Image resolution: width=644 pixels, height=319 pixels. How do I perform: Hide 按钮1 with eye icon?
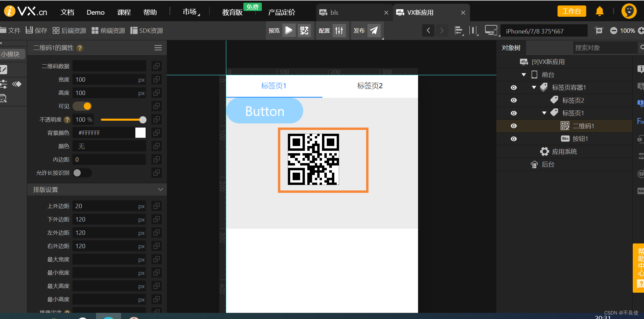(x=513, y=139)
